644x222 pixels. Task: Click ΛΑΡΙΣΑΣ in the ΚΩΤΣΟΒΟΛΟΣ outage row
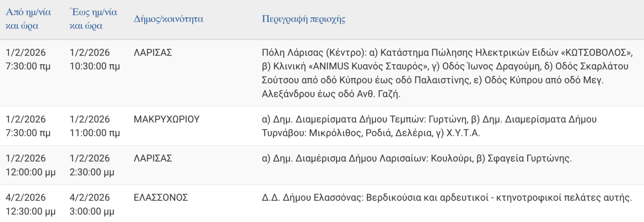coord(153,52)
